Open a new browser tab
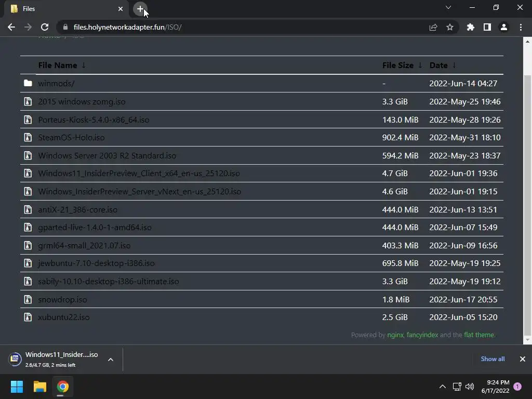 [x=140, y=9]
